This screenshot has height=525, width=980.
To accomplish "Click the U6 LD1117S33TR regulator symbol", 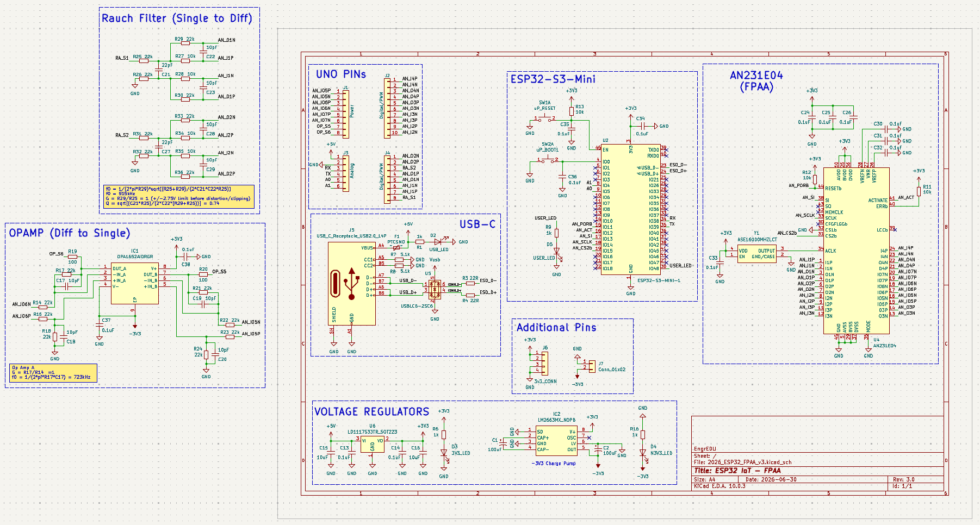I will [373, 445].
